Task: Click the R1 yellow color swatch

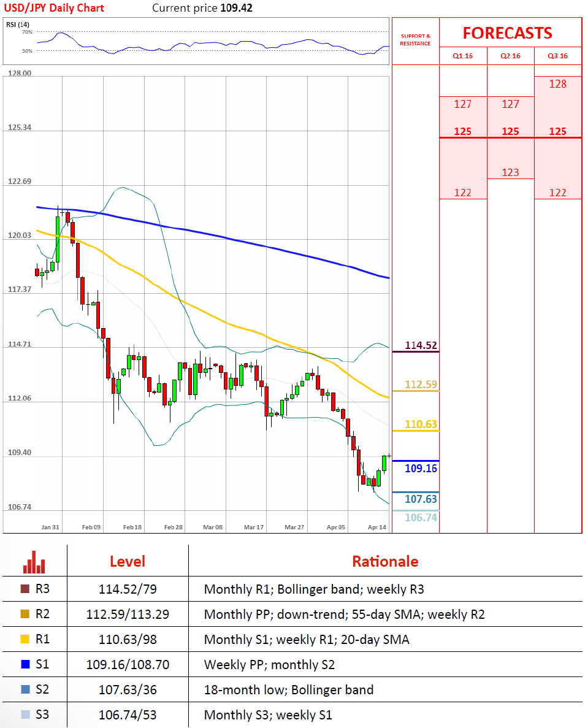Action: click(26, 639)
